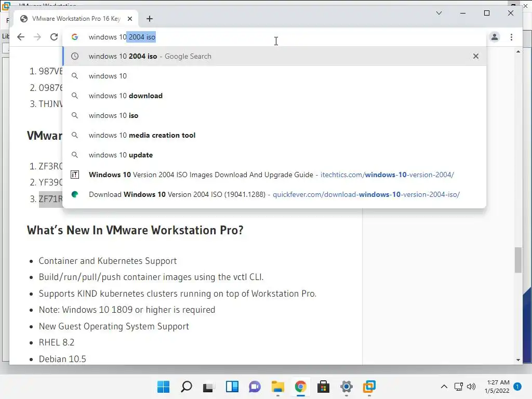The height and width of the screenshot is (399, 532).
Task: Click the Container and Kubernetes Support bullet
Action: [x=108, y=261]
